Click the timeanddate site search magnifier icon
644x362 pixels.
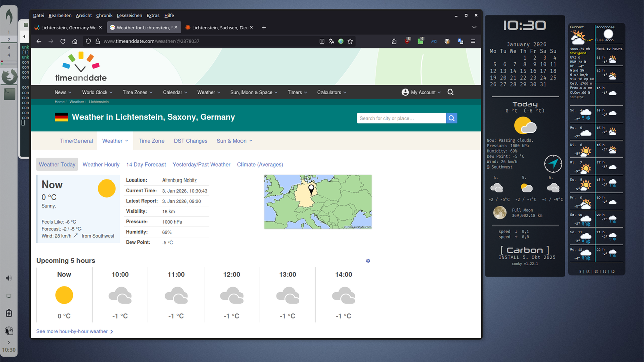450,92
